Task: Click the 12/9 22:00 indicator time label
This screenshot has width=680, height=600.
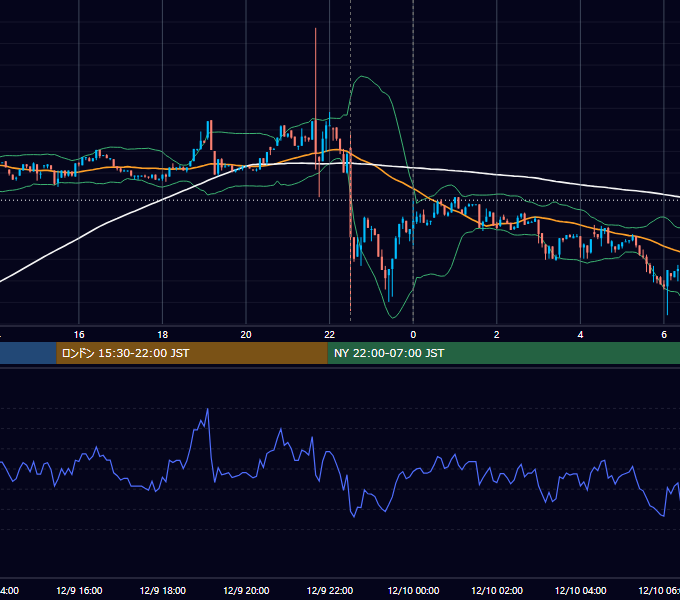Action: coord(330,590)
